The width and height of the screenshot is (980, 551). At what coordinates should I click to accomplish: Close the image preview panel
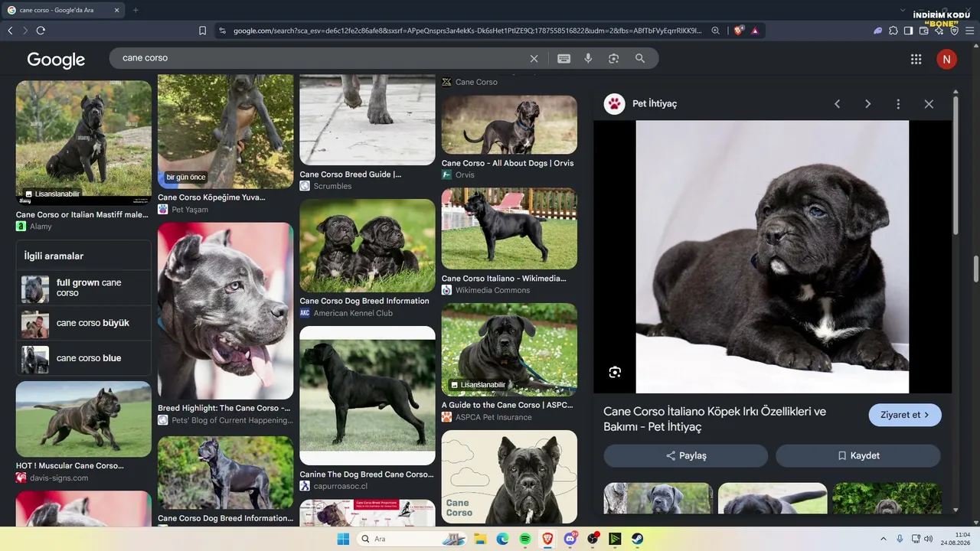click(x=929, y=104)
